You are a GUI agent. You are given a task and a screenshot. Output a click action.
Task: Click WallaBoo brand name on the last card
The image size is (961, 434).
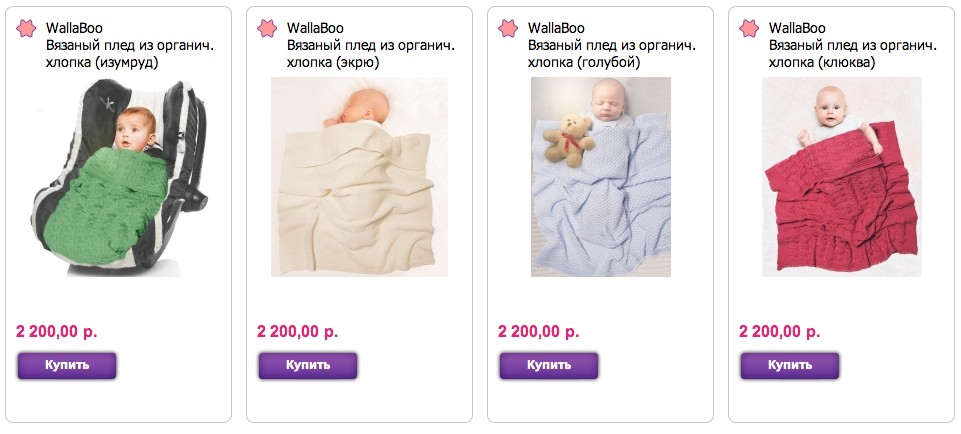[x=797, y=28]
